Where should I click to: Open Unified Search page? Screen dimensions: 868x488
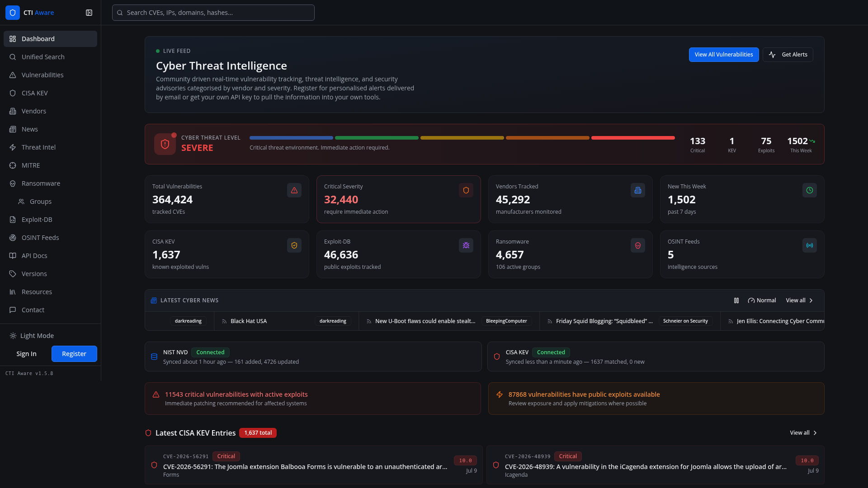(x=50, y=57)
